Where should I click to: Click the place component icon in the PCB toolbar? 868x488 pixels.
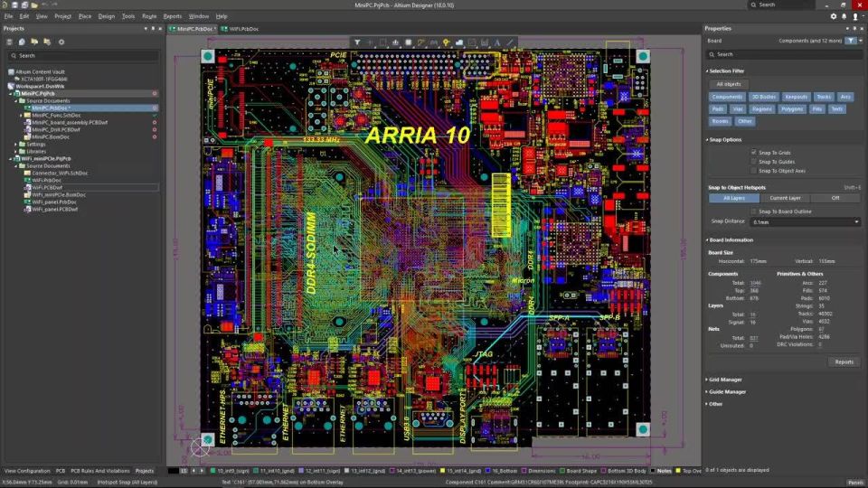coord(408,42)
